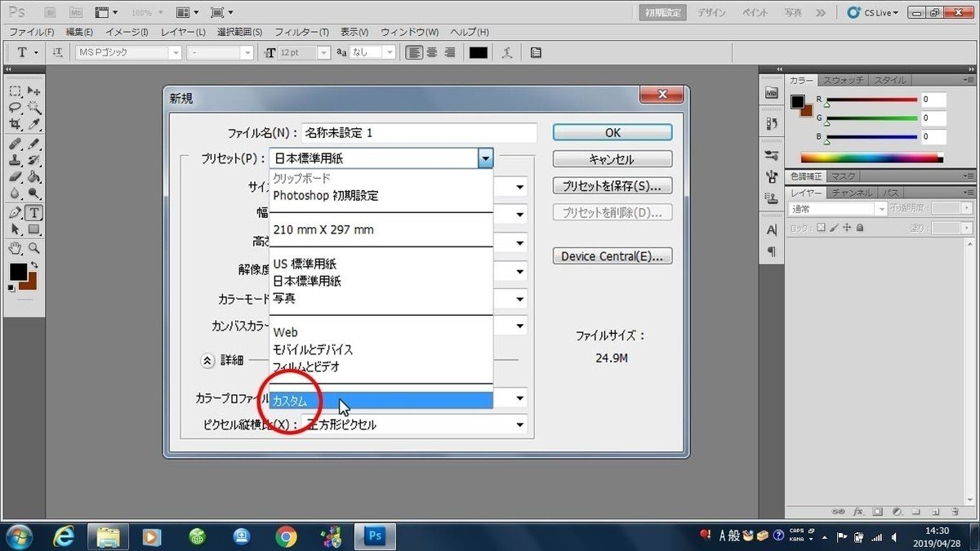Launch Bridge from the application bar
980x551 pixels.
click(x=50, y=12)
